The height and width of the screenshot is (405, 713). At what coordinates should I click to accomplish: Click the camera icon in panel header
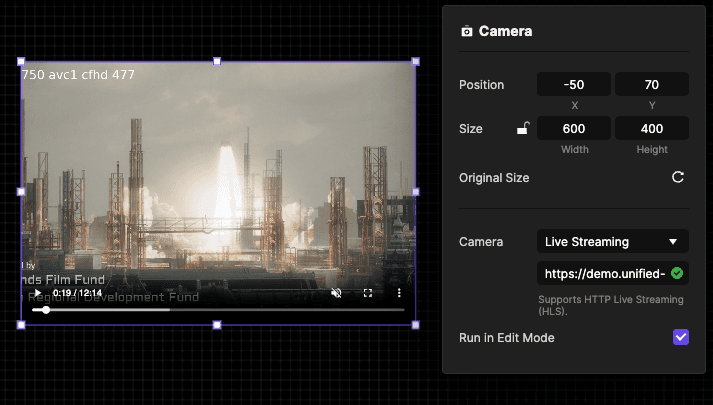pyautogui.click(x=467, y=31)
